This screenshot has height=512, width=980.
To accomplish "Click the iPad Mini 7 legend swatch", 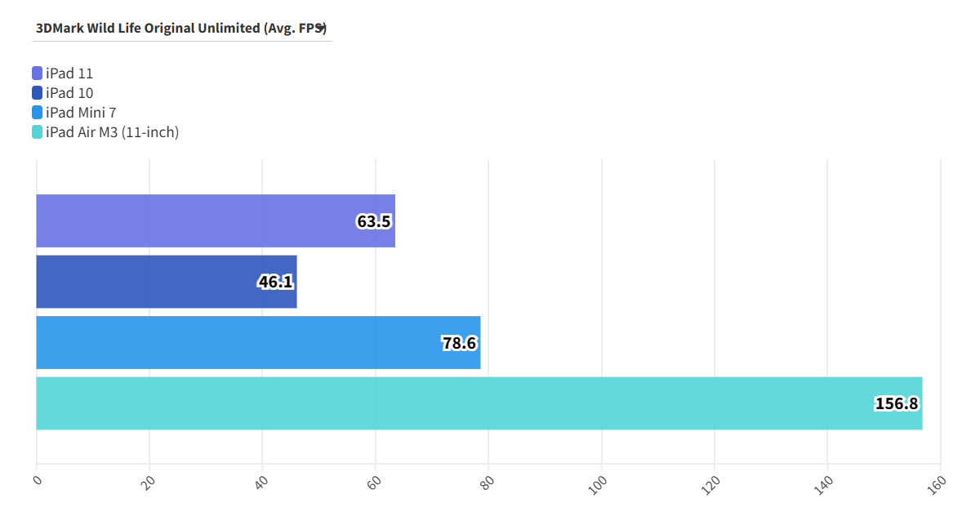I will point(37,113).
